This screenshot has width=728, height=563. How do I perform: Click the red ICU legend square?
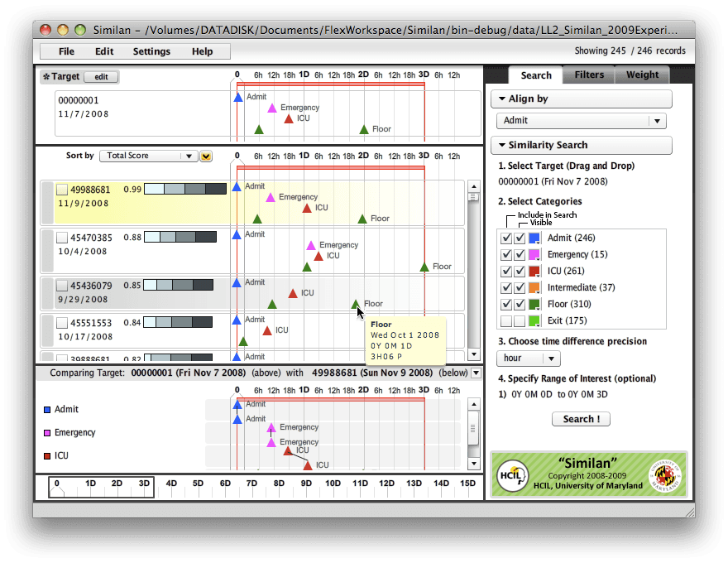click(46, 455)
